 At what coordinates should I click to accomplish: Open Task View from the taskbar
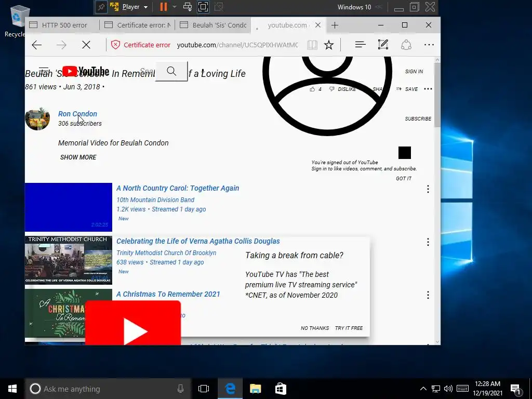tap(204, 389)
